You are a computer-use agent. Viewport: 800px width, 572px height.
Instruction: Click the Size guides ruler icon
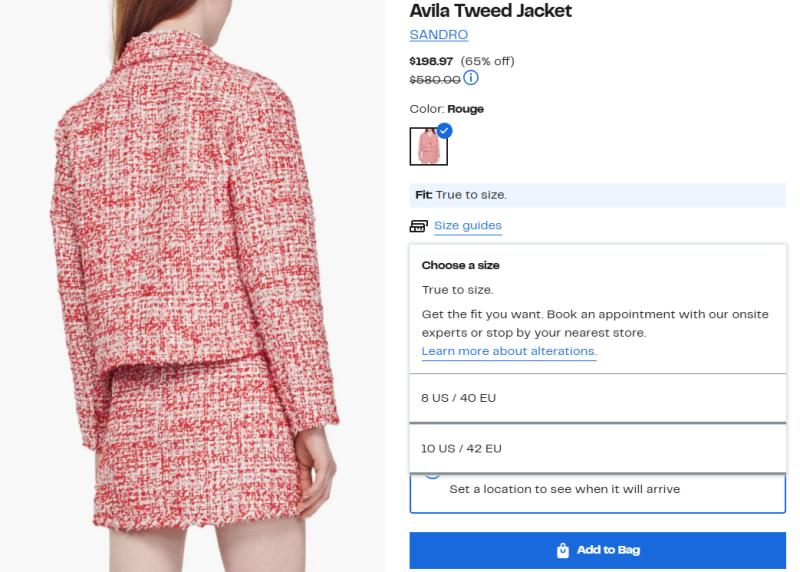point(418,226)
